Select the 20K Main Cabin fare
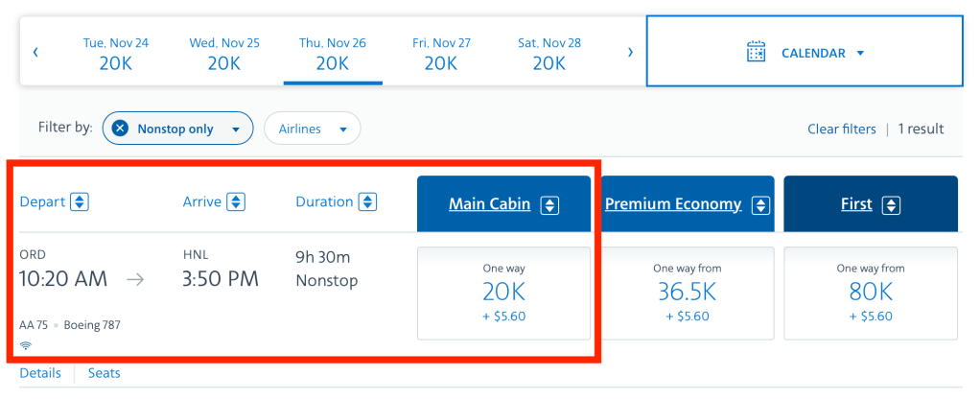980x399 pixels. [503, 293]
